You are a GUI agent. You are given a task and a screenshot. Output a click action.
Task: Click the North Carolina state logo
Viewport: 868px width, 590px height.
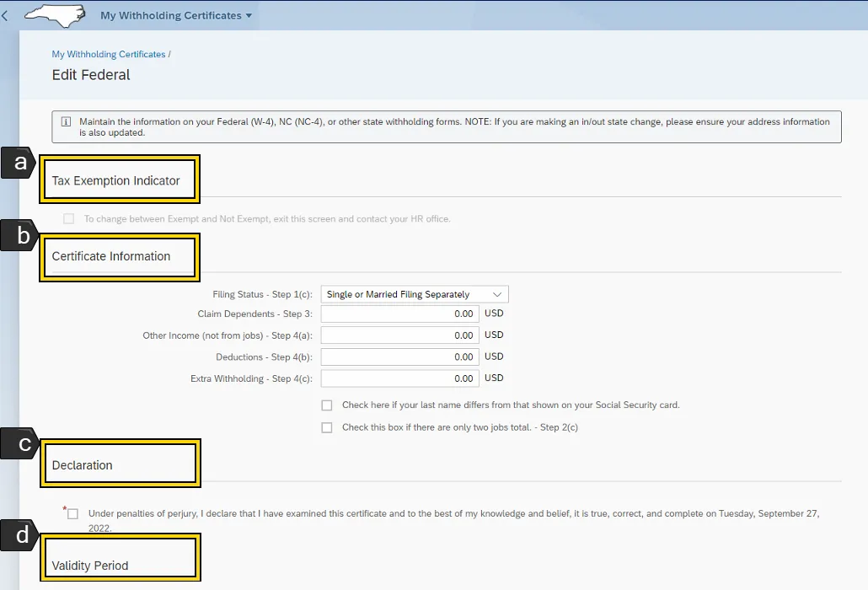coord(55,14)
